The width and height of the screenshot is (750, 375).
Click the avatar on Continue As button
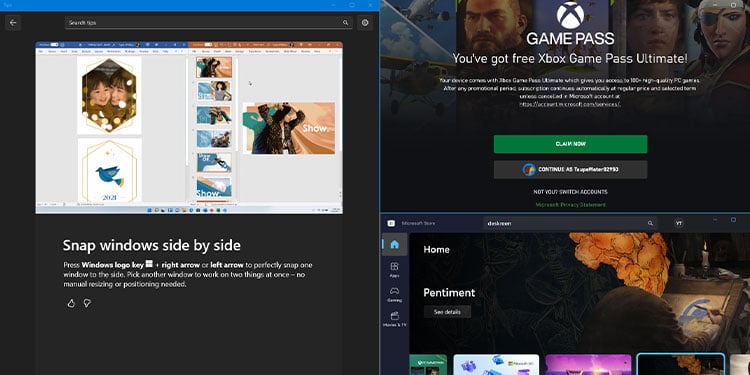coord(529,169)
